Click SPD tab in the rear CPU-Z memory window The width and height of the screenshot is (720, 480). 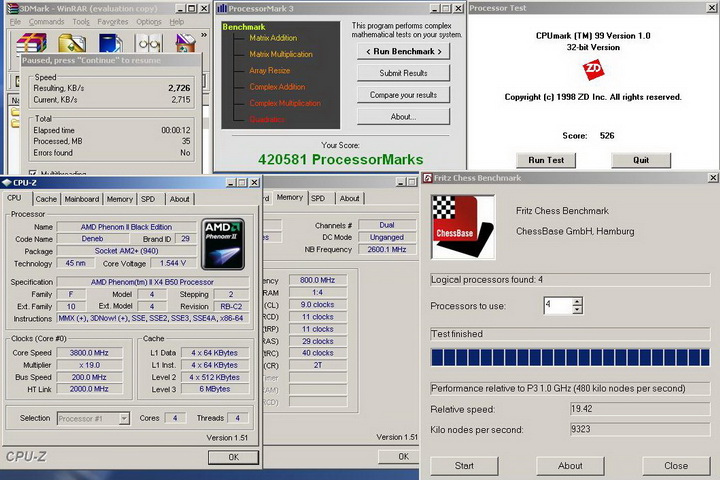(x=318, y=198)
